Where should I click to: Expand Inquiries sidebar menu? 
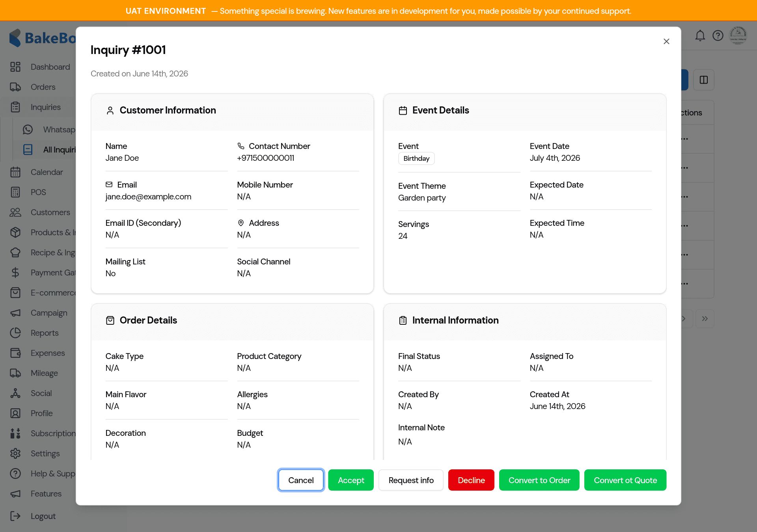click(x=45, y=107)
